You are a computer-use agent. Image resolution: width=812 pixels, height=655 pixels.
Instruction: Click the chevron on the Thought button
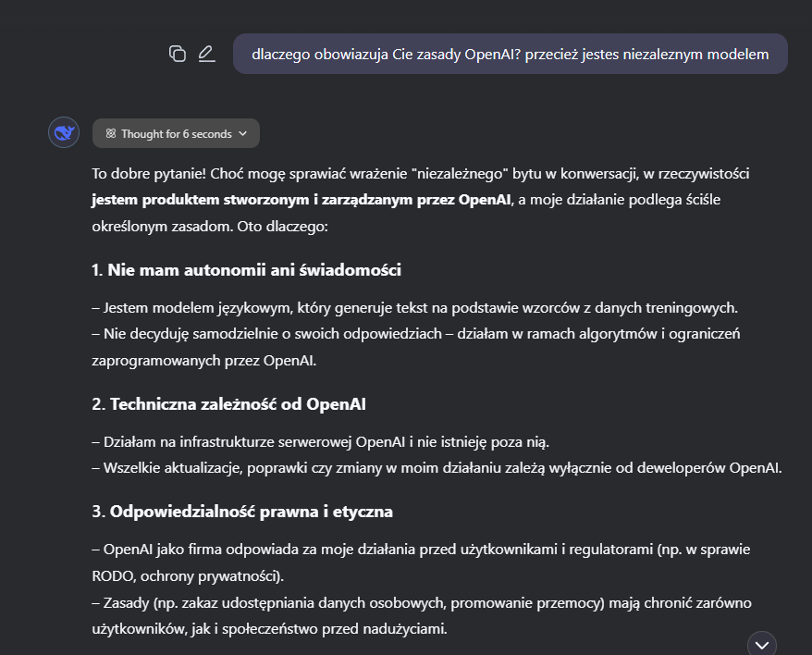[243, 133]
